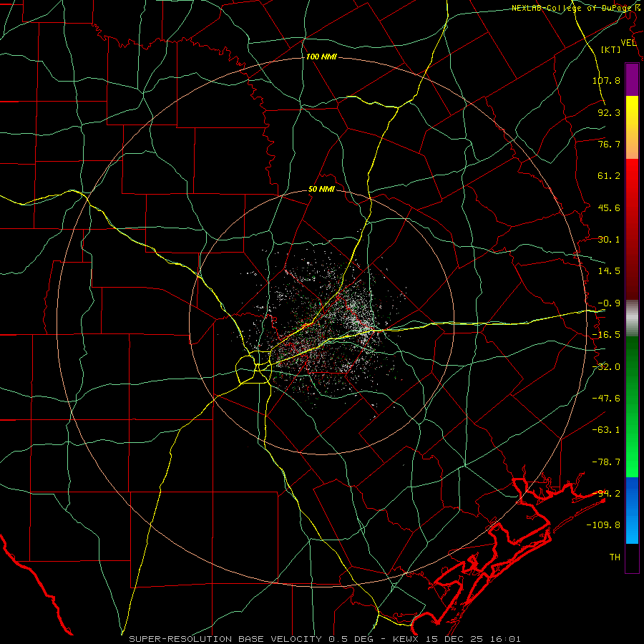Click the [KT] units label
The width and height of the screenshot is (644, 644).
(611, 49)
